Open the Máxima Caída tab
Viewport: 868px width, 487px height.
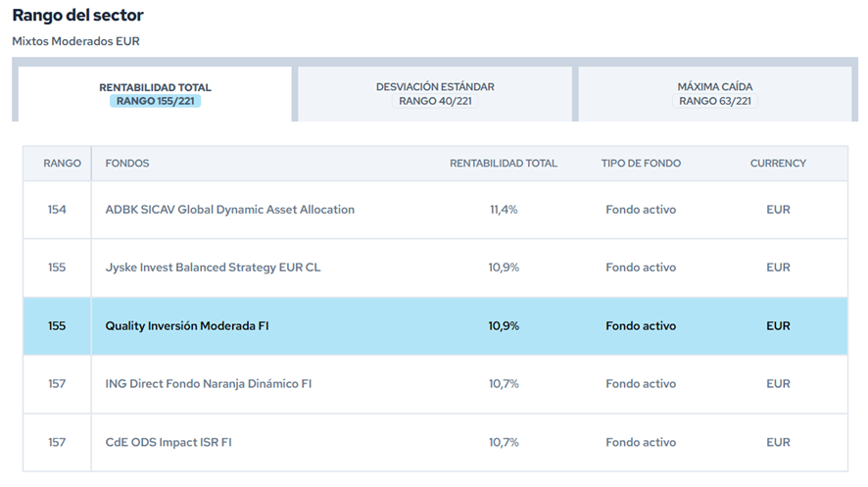click(x=714, y=94)
